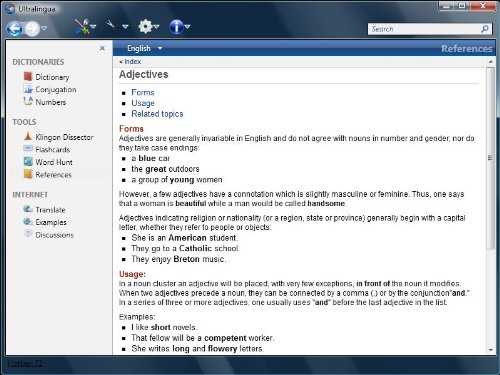The height and width of the screenshot is (375, 500).
Task: Close the sidebar panel with X
Action: click(x=102, y=48)
